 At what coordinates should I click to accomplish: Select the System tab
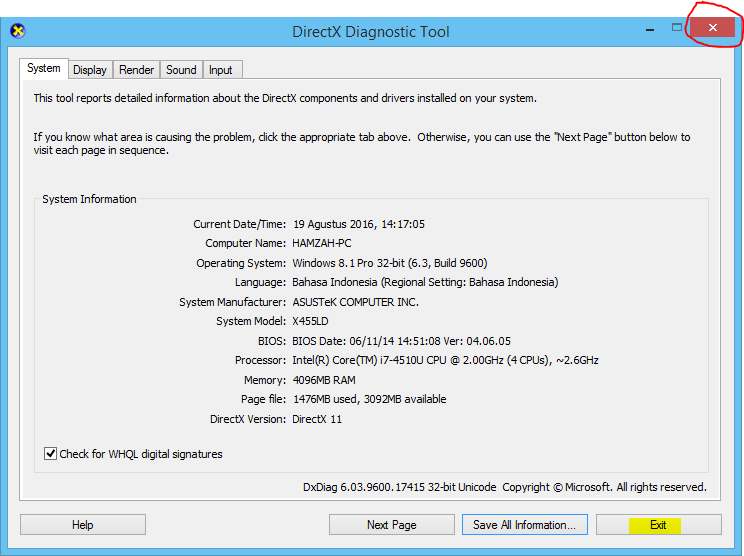44,68
